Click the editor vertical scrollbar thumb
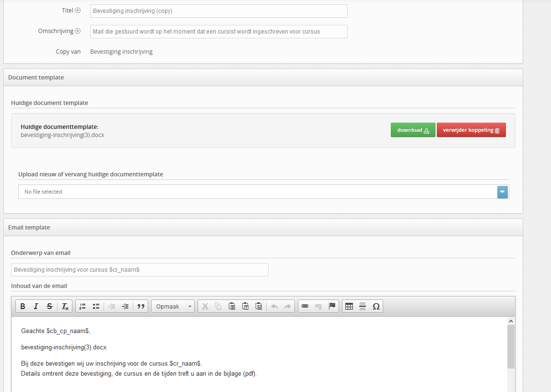The image size is (551, 392). 511,346
